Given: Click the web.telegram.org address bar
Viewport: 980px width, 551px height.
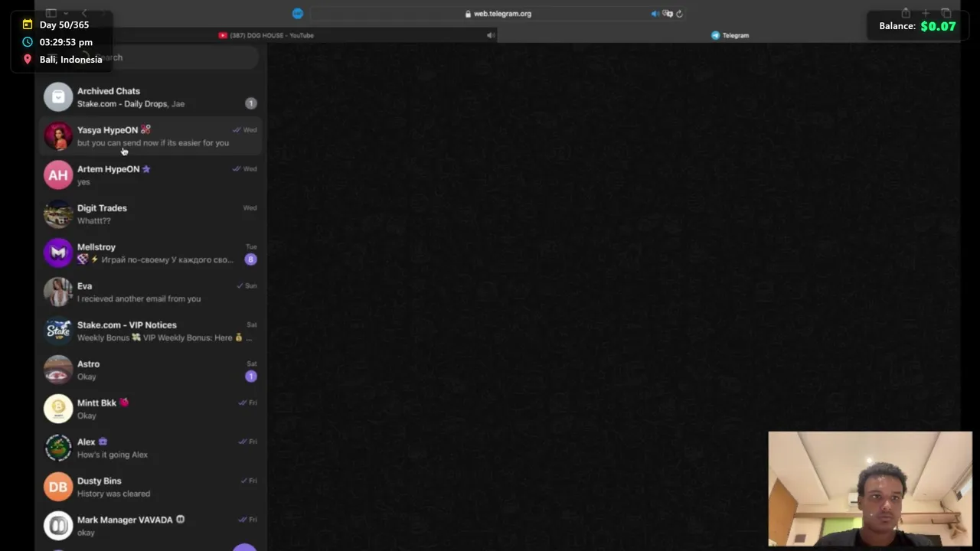Looking at the screenshot, I should coord(498,13).
